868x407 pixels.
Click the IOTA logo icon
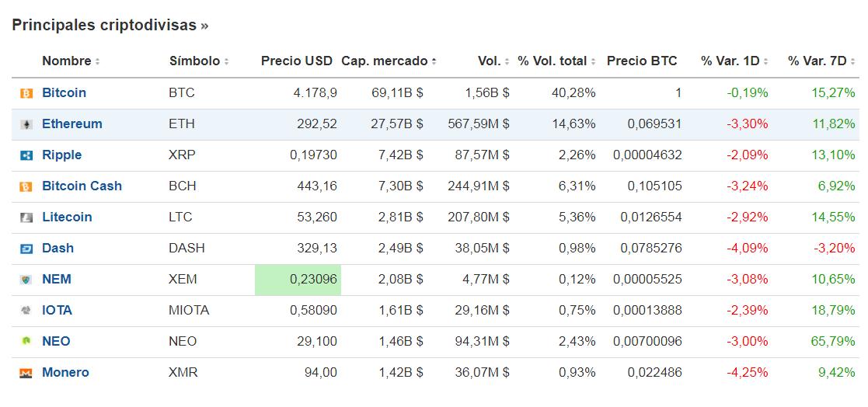click(x=26, y=311)
